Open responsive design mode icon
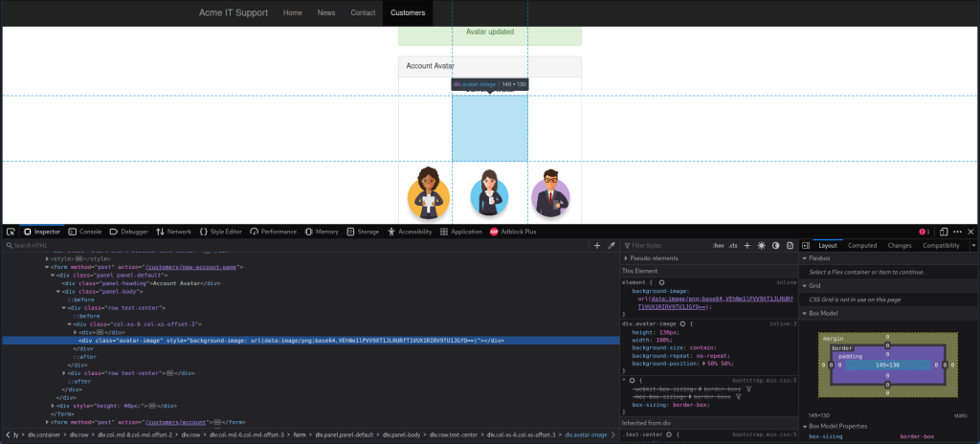 (x=944, y=232)
